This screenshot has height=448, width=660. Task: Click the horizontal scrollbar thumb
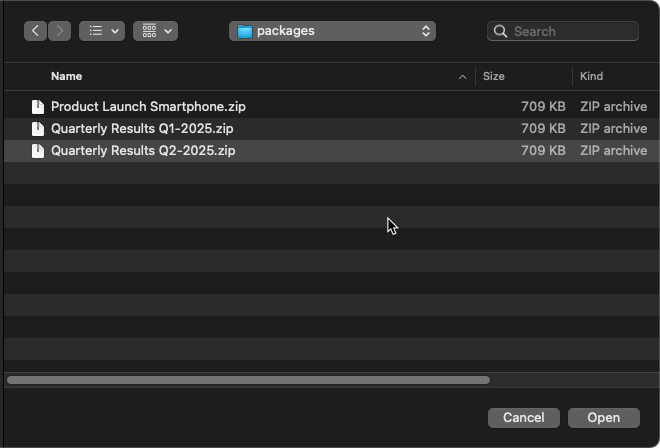(x=248, y=380)
